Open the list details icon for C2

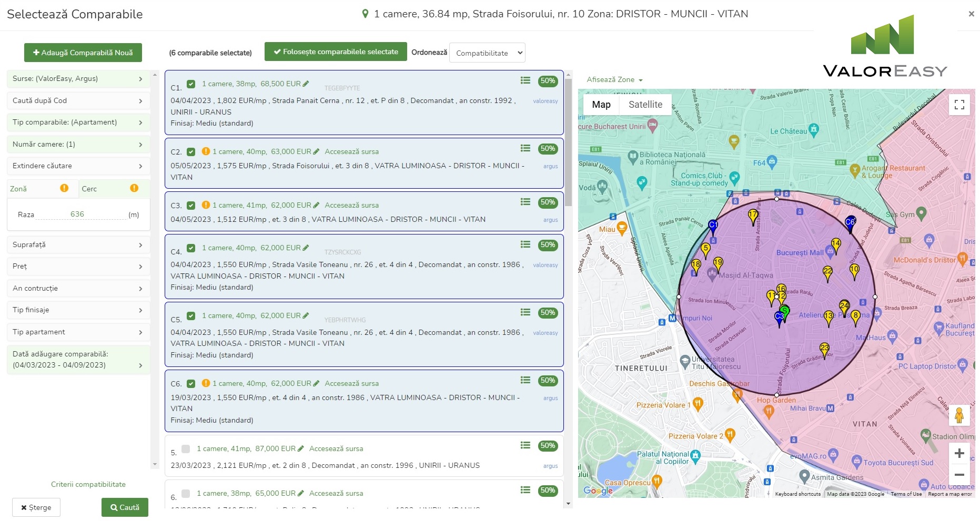tap(525, 148)
